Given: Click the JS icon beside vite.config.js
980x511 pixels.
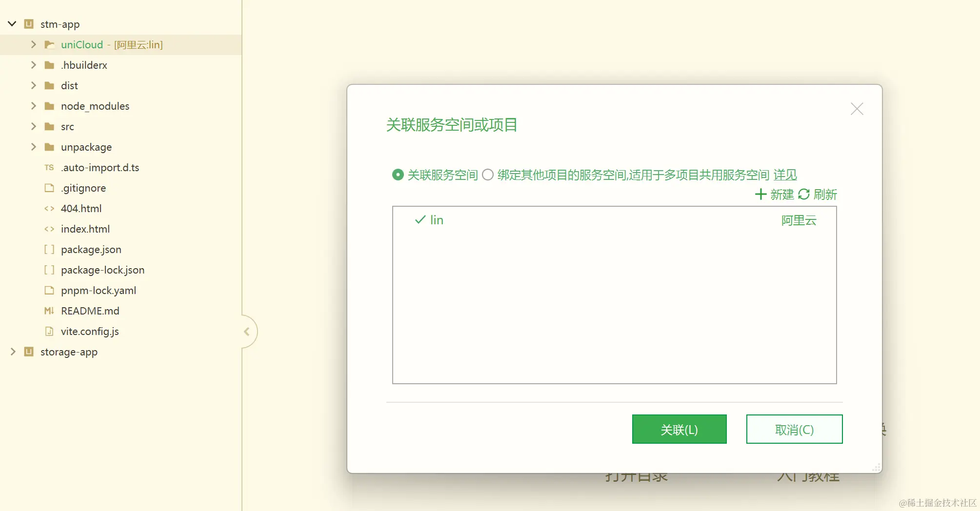Looking at the screenshot, I should 49,332.
